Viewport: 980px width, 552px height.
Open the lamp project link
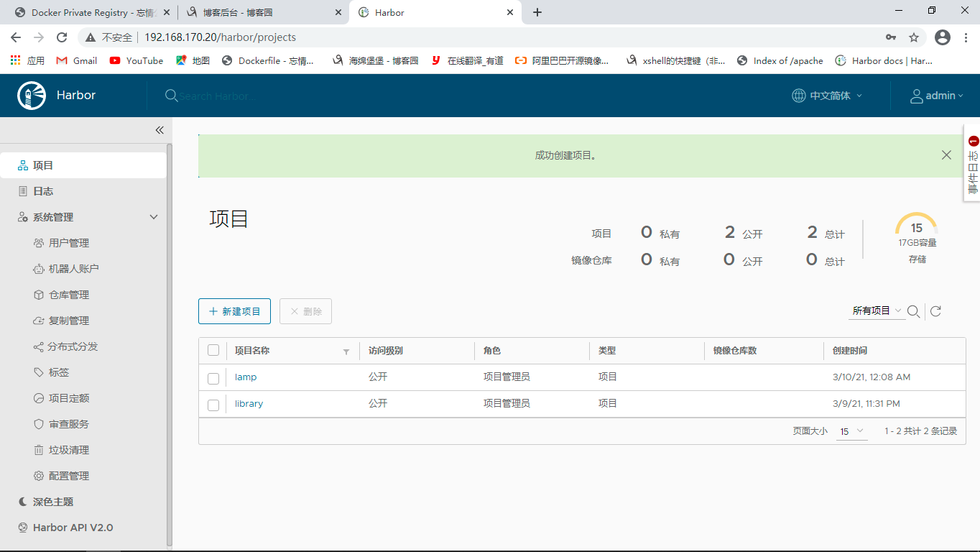click(x=246, y=377)
